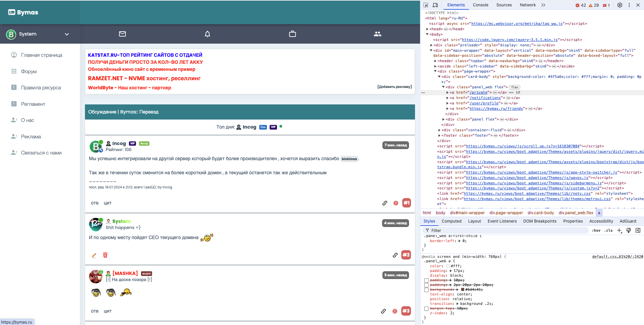Toggle the background #6d4c41 checkbox
644x325 pixels.
coord(426,290)
